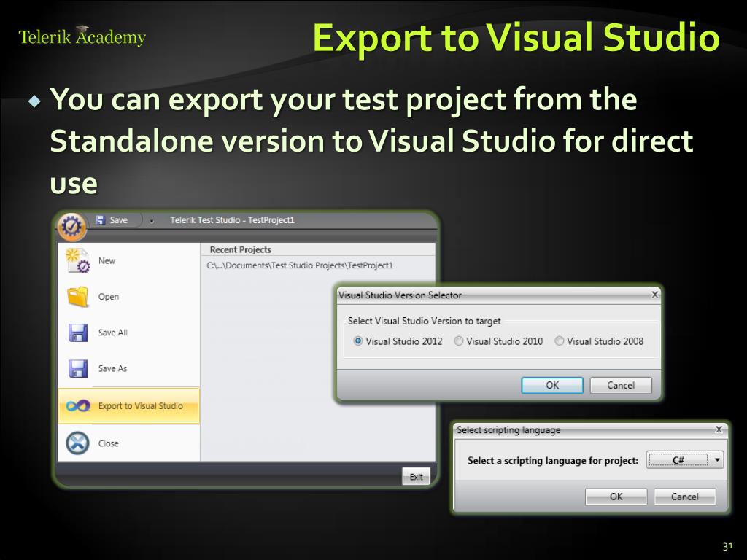Select the Visual Studio 2010 radio button

(x=458, y=341)
